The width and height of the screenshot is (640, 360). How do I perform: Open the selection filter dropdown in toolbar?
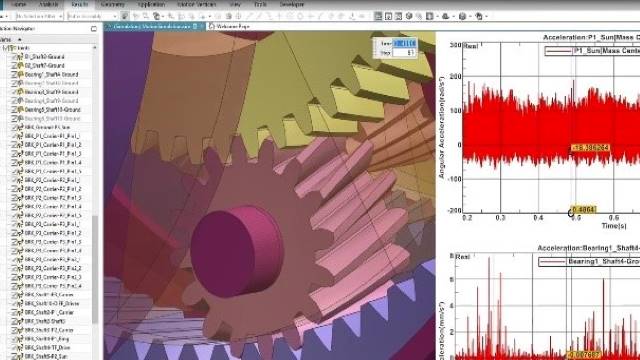coord(38,16)
